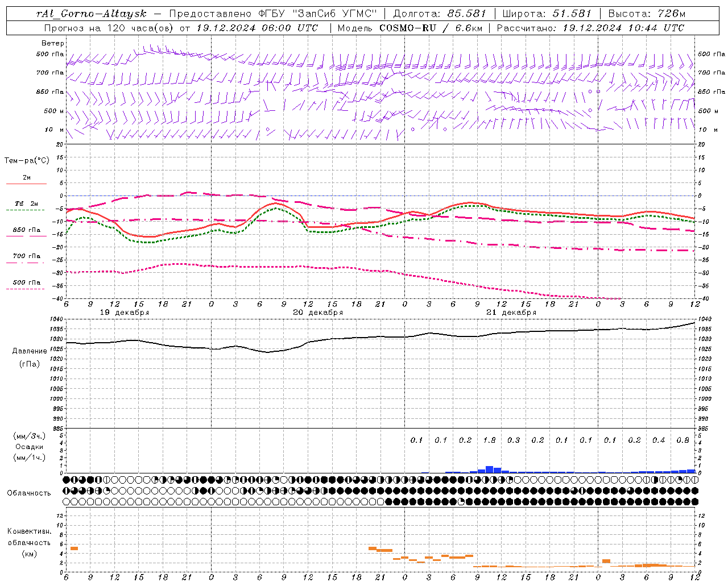Select the model label COSMO-RU / 6.6км
The height and width of the screenshot is (582, 728).
(x=431, y=28)
